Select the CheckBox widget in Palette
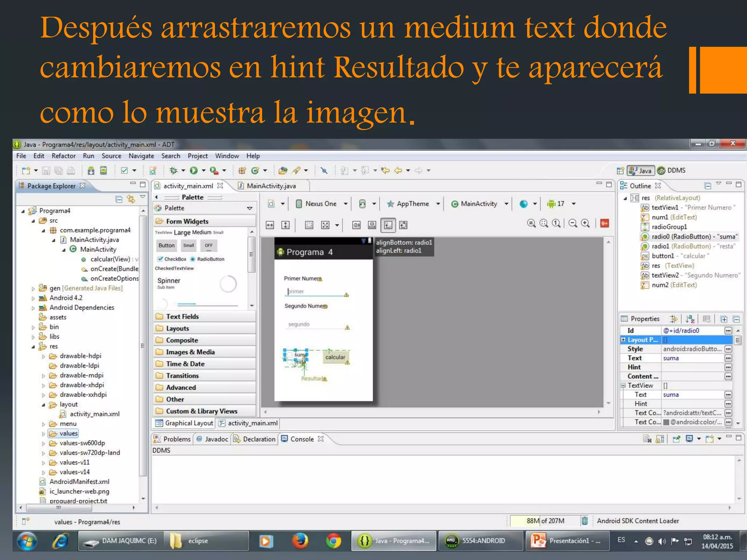747x560 pixels. pos(172,259)
